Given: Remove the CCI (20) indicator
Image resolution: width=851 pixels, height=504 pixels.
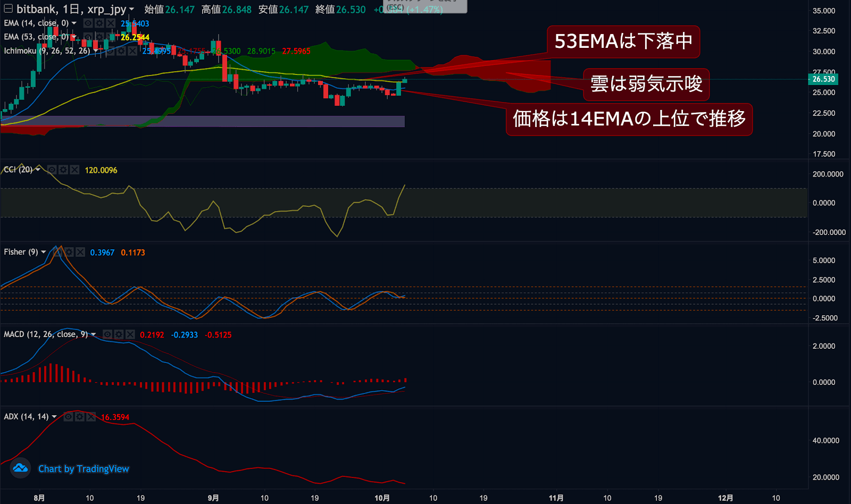Looking at the screenshot, I should (x=74, y=170).
